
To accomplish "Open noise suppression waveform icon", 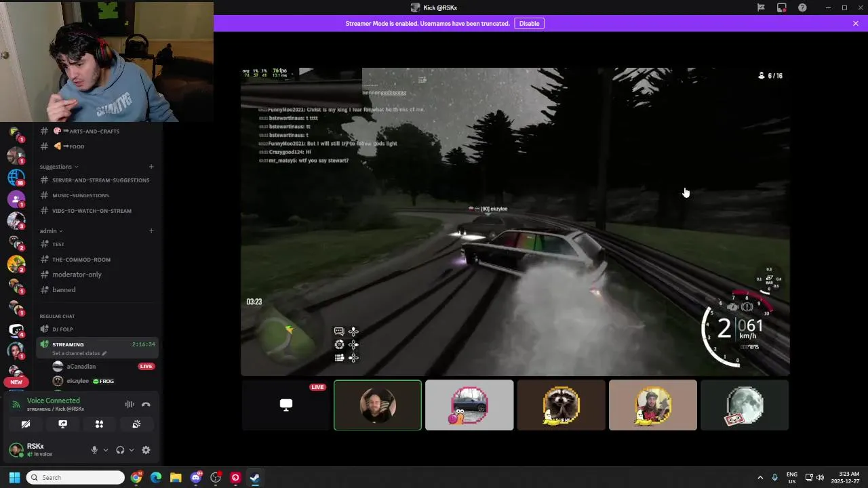I will point(130,405).
